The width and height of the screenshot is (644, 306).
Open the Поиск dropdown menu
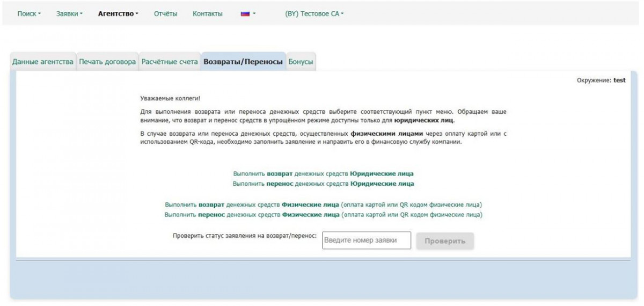[29, 14]
